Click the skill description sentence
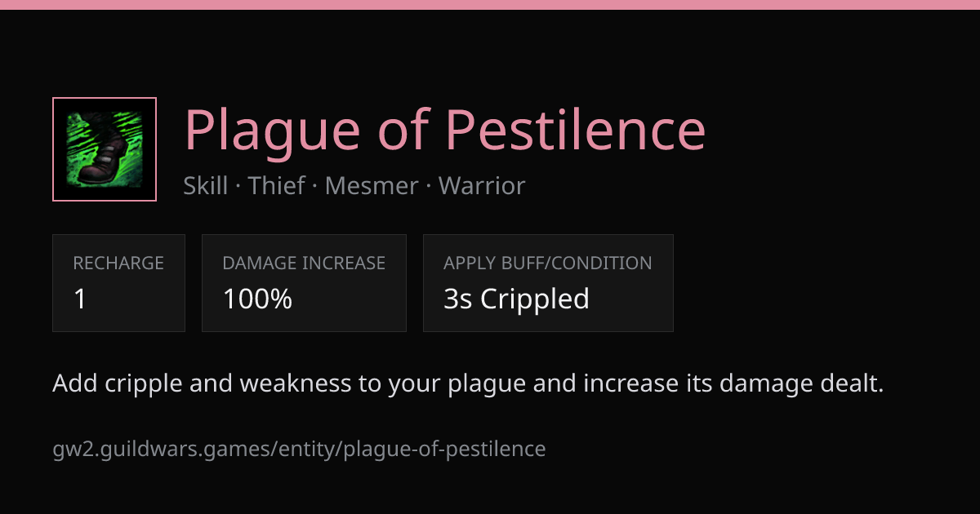Viewport: 980px width, 514px height. (468, 383)
